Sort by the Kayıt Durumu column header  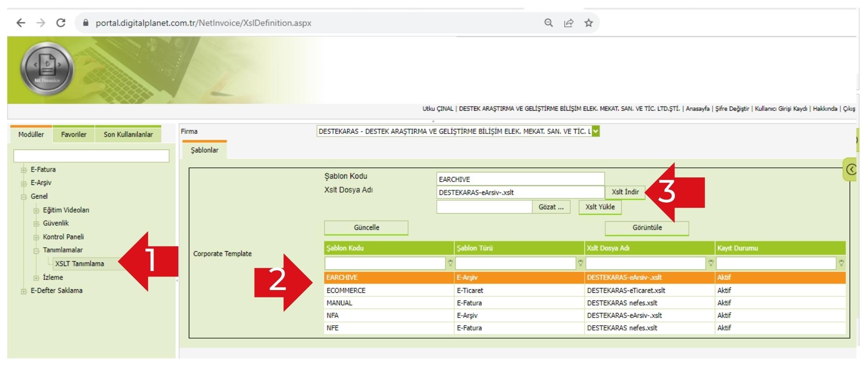click(780, 248)
